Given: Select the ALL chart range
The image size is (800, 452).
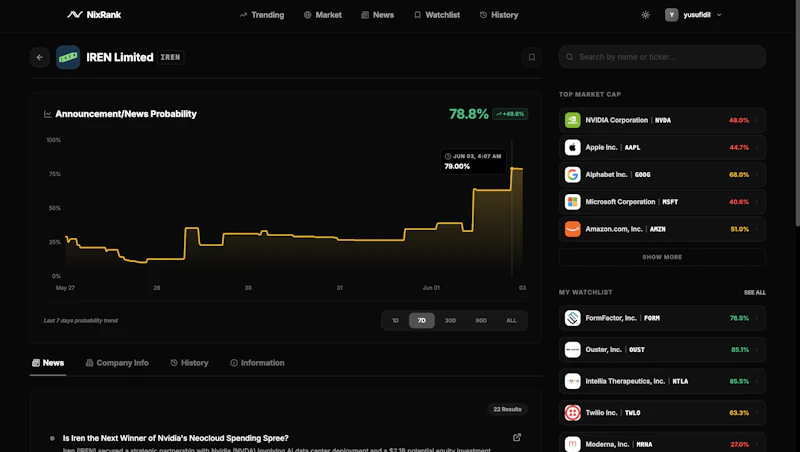Looking at the screenshot, I should [511, 320].
